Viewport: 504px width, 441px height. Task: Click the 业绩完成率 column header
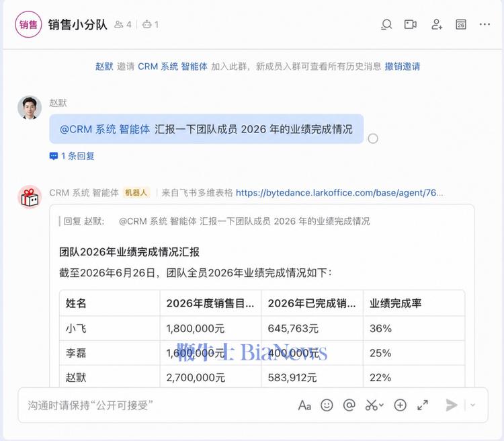pos(414,303)
